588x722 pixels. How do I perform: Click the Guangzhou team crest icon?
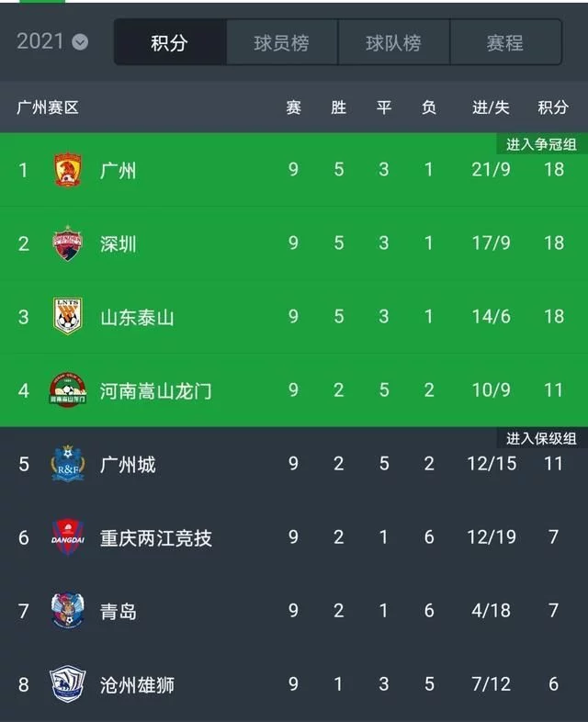click(68, 170)
